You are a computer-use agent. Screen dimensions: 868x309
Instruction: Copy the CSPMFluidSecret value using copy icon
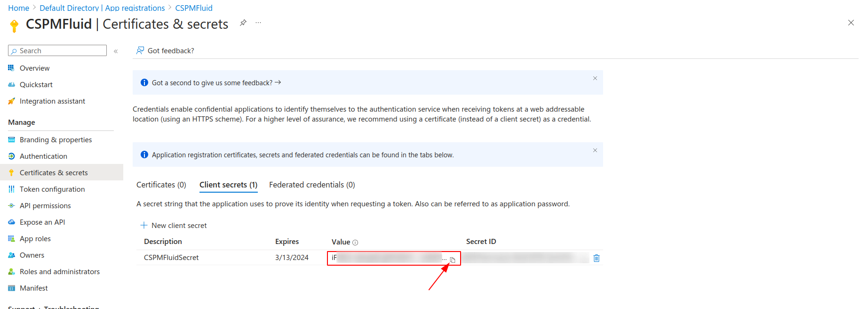[x=452, y=259]
